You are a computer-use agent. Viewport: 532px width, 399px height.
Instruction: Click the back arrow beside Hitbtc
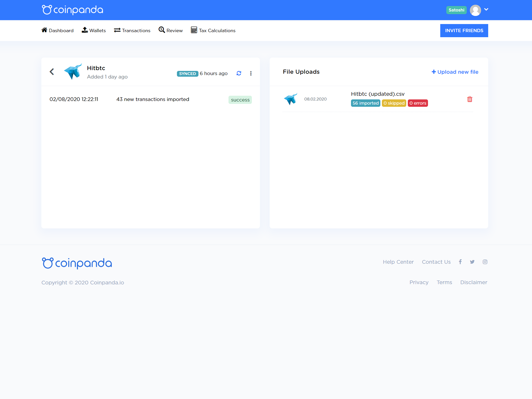(x=52, y=72)
